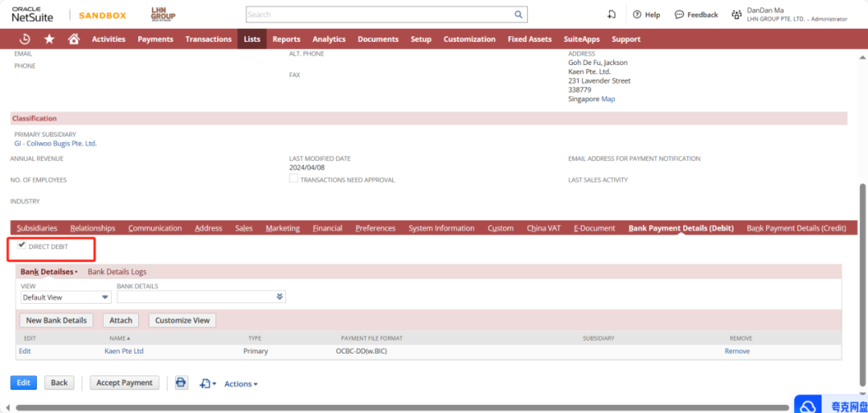Switch to the China VAT subtab
This screenshot has width=868, height=413.
coord(543,228)
